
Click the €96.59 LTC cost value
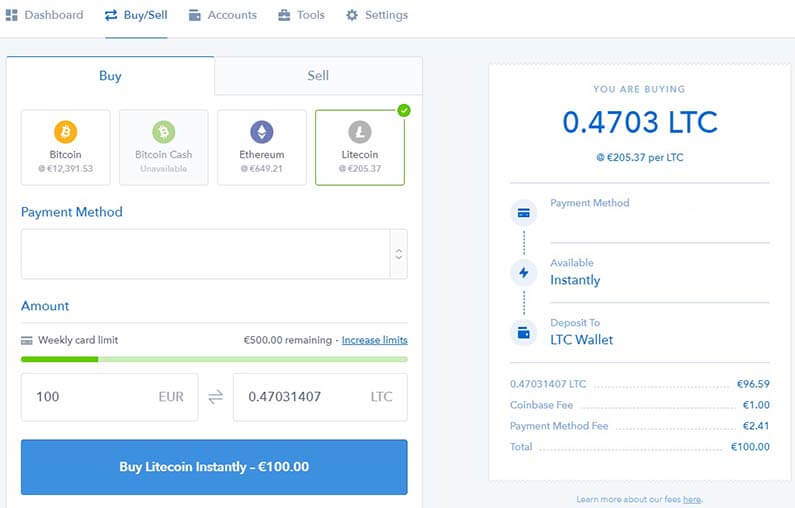click(x=753, y=384)
